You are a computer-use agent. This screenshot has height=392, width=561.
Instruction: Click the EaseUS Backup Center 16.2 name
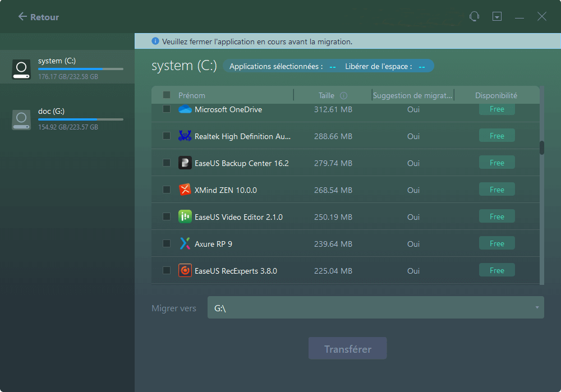pos(241,163)
